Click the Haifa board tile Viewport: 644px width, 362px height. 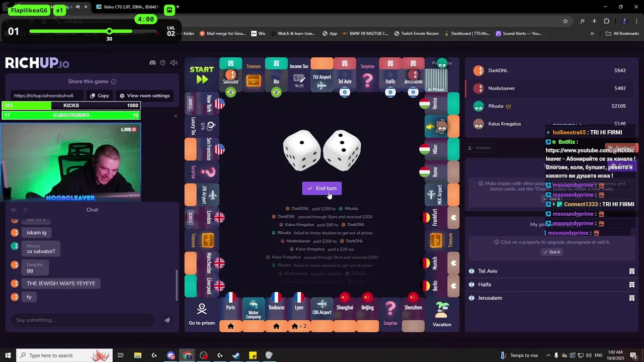(390, 75)
